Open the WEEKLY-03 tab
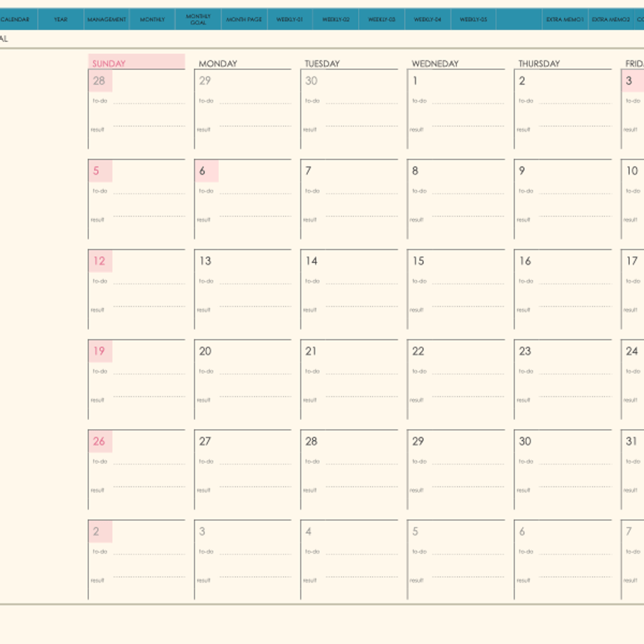Screen dimensions: 644x644 [381, 20]
